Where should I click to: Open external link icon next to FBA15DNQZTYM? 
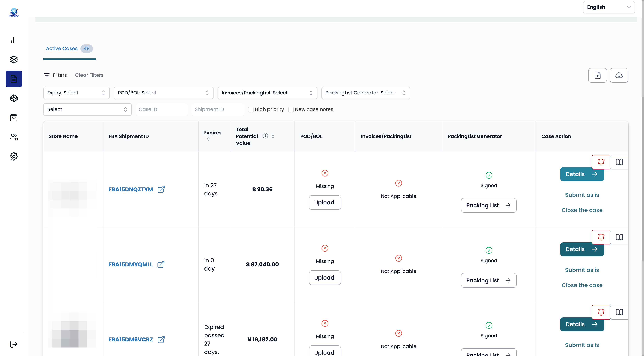click(x=161, y=189)
